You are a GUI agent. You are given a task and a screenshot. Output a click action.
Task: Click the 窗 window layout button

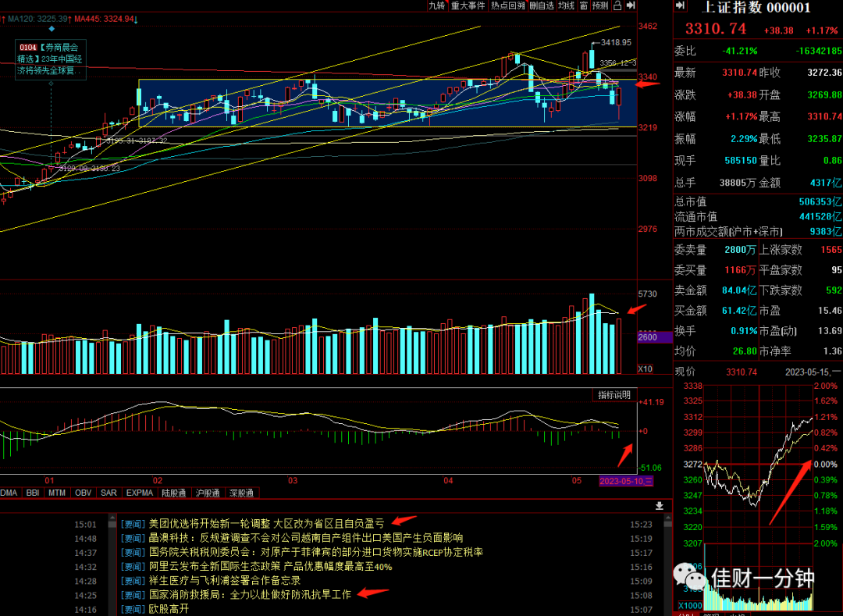coord(584,5)
